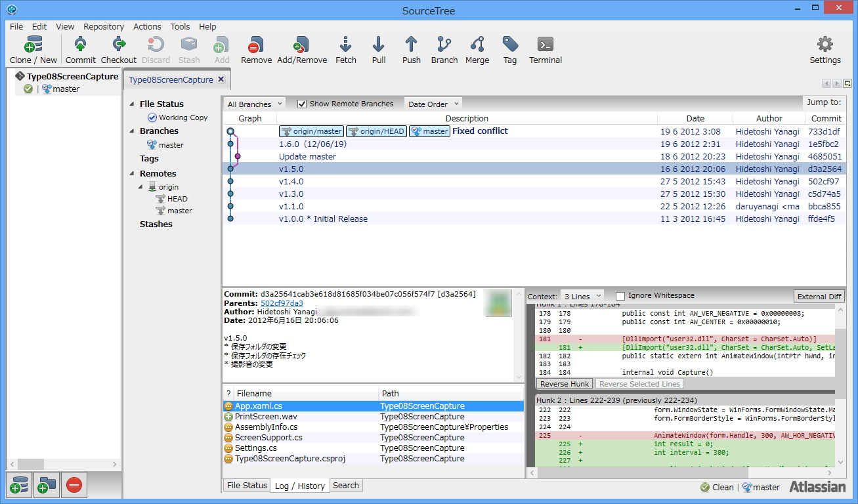Screen dimensions: 858x504
Task: Select the Stash toolbar icon
Action: click(188, 49)
